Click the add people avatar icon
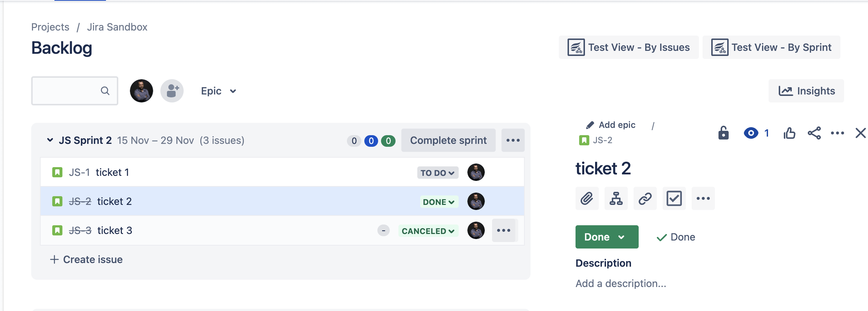Viewport: 868px width, 311px height. click(172, 91)
